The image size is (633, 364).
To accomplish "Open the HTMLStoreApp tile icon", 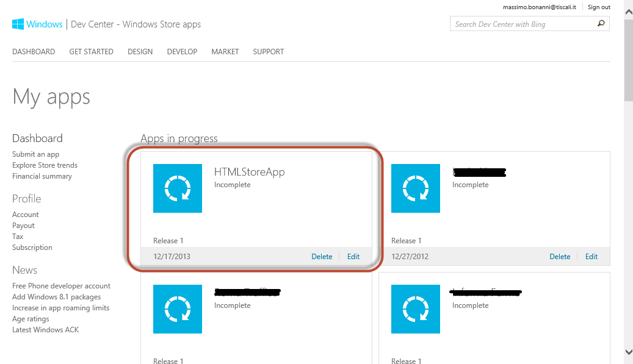I will (178, 188).
